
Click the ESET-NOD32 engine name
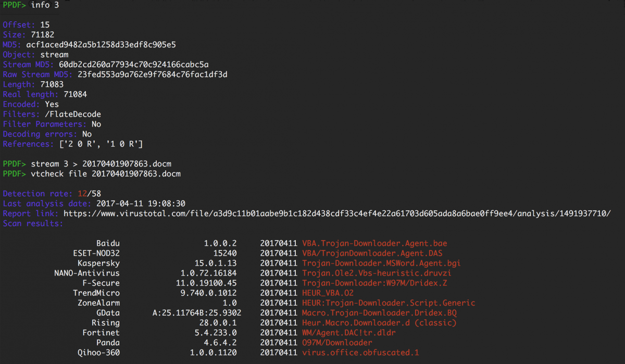pos(96,253)
